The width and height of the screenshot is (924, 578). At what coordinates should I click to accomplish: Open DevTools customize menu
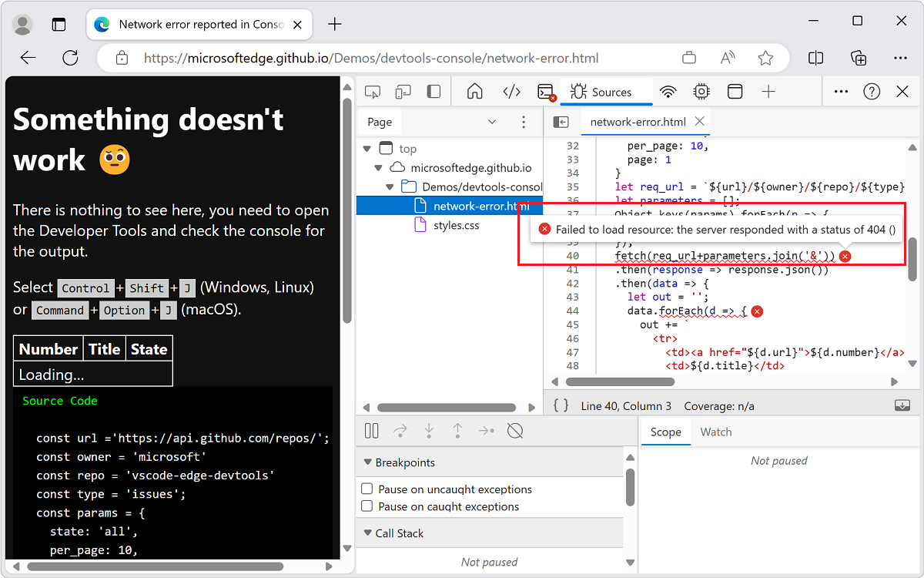840,91
